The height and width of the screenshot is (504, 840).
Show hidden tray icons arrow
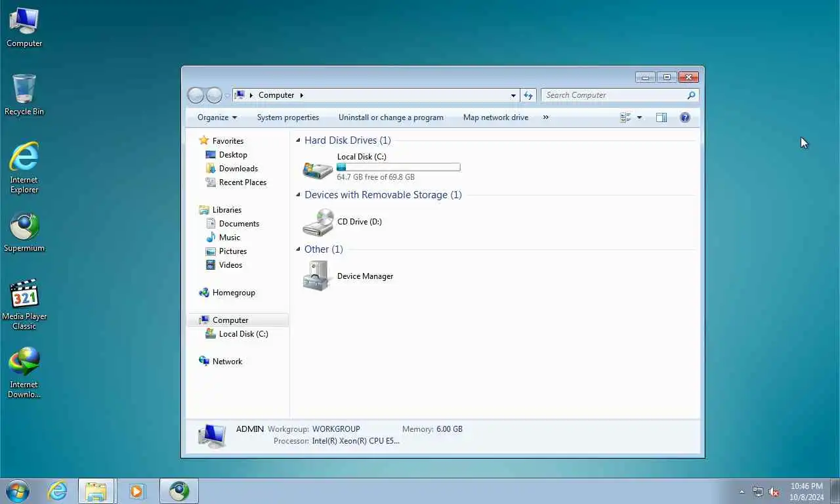[x=742, y=492]
